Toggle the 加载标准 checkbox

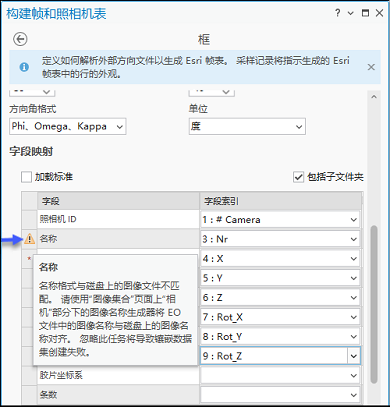point(26,177)
